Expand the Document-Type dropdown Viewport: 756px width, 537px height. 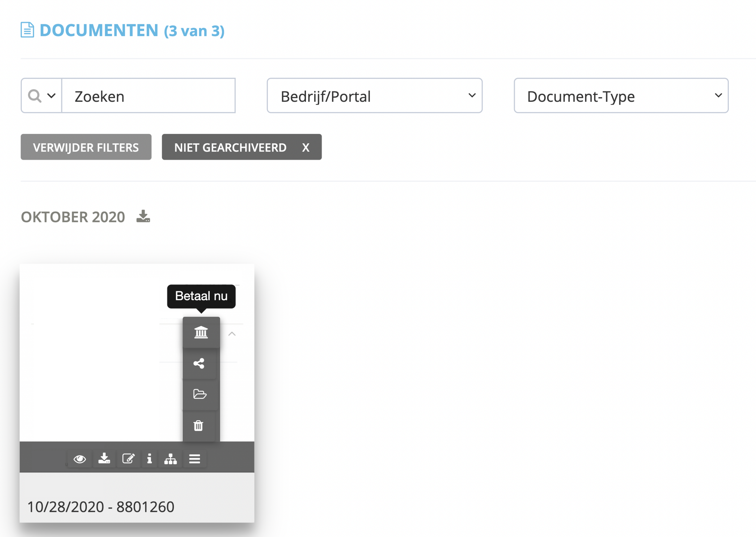point(621,96)
